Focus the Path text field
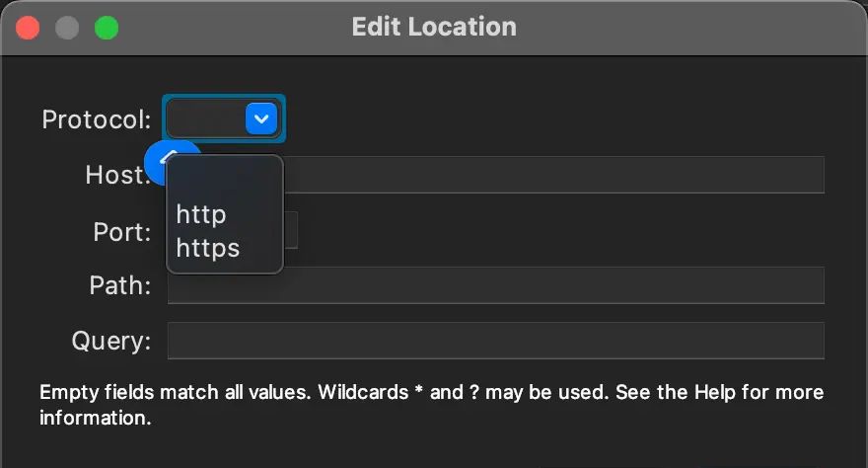The height and width of the screenshot is (468, 868). [495, 285]
